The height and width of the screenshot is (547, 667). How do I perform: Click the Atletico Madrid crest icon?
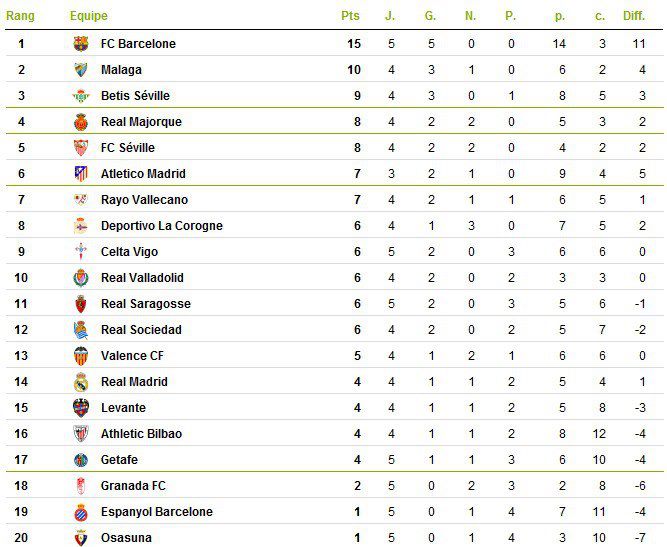coord(81,174)
